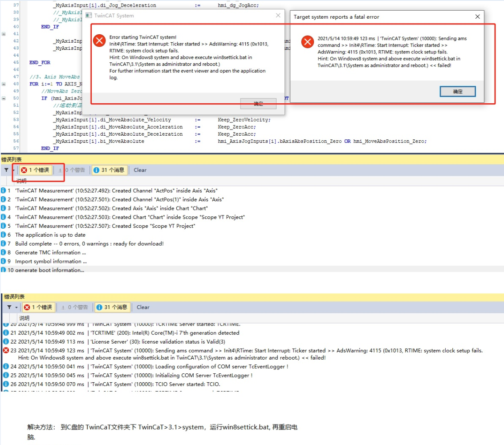Select message 6 The application is up to date

pyautogui.click(x=252, y=235)
